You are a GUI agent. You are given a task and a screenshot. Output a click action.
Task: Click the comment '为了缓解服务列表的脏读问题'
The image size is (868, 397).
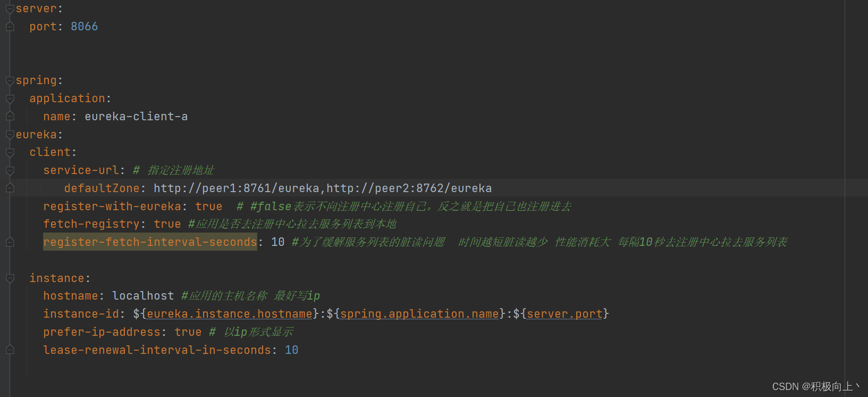[x=369, y=242]
